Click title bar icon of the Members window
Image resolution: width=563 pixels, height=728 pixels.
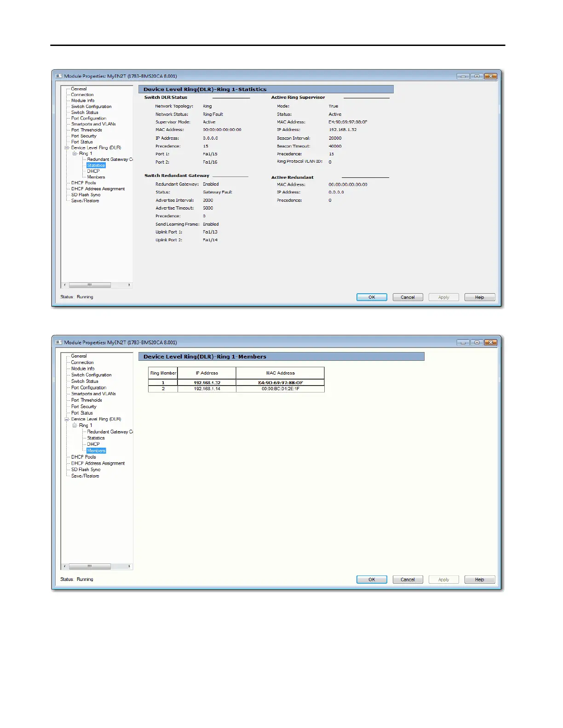point(59,342)
